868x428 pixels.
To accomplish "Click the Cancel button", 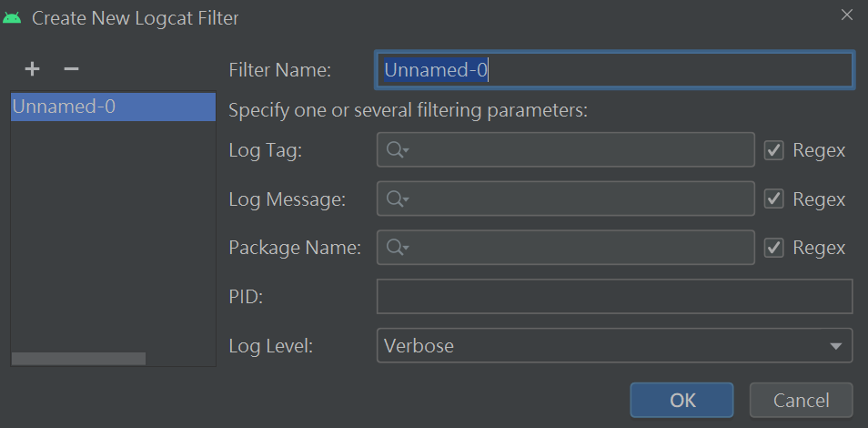I will [x=801, y=400].
